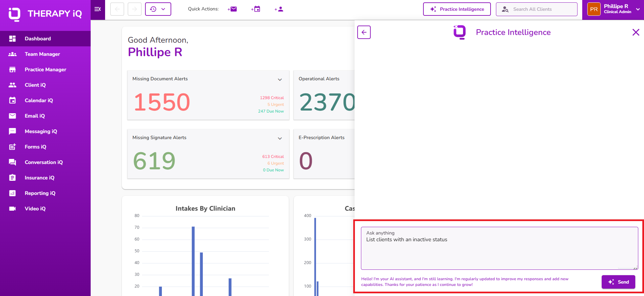Click the E-Prescription Alerts 0 count

[x=306, y=161]
